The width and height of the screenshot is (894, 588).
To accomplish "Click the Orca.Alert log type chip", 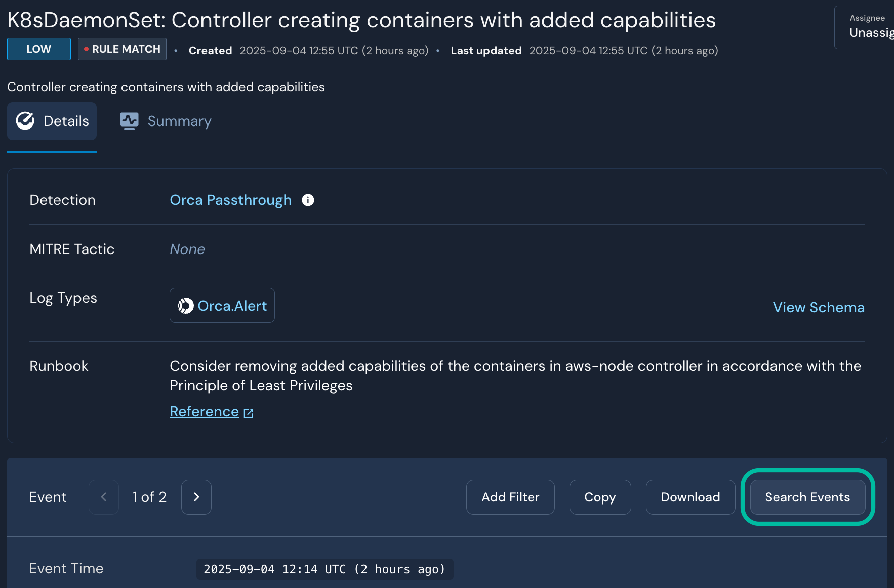I will (222, 306).
